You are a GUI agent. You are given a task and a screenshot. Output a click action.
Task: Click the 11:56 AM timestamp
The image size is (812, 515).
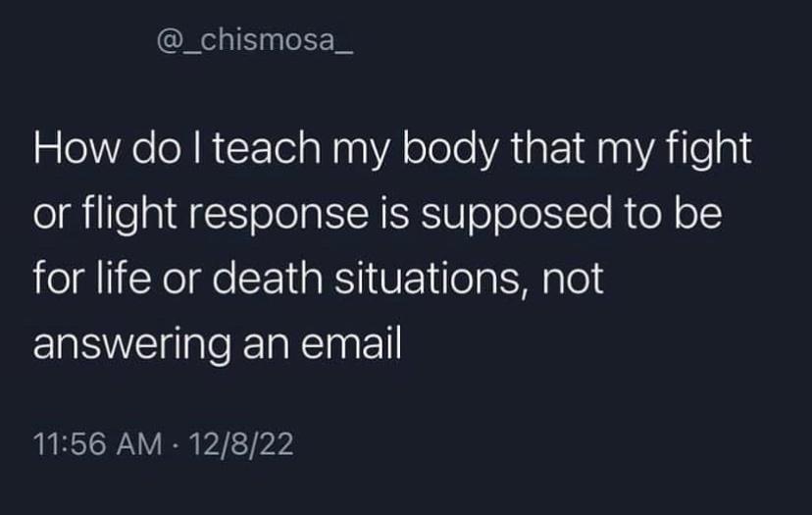pos(96,443)
